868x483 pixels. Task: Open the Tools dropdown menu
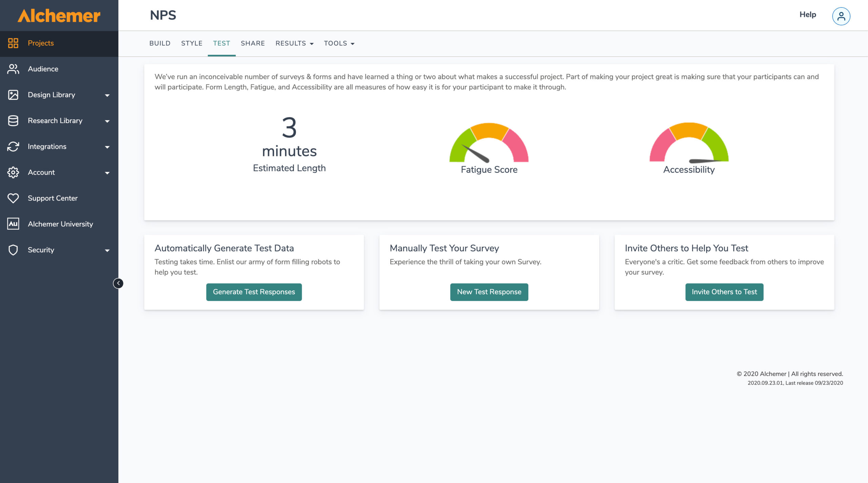[339, 43]
